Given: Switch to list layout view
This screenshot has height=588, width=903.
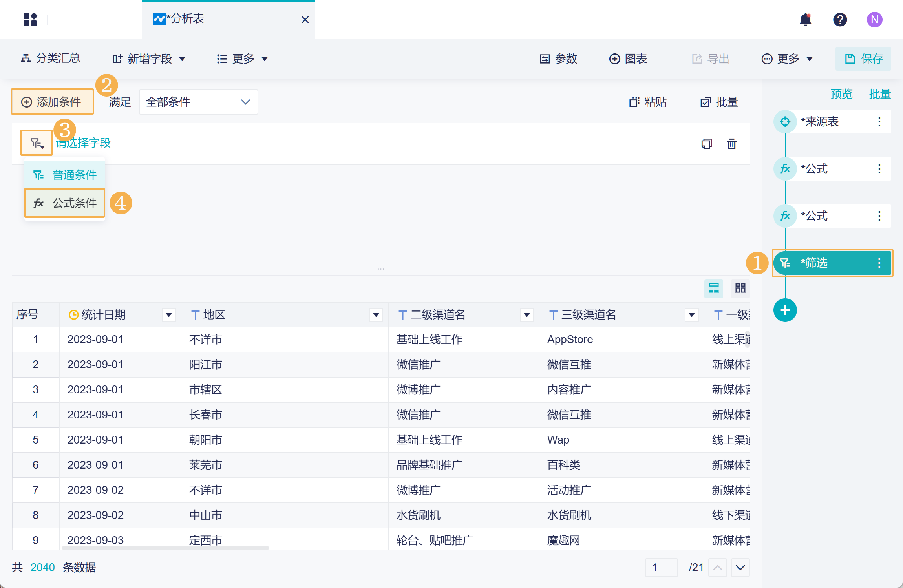Looking at the screenshot, I should point(713,288).
